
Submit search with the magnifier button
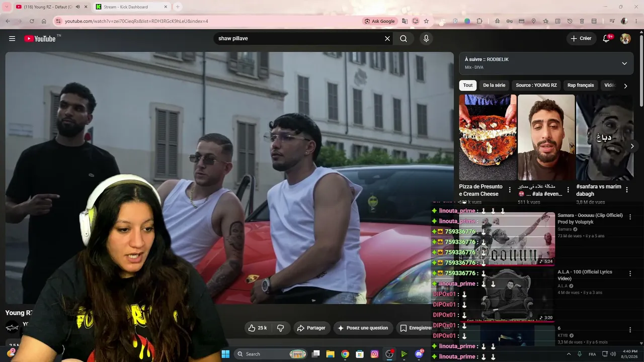tap(404, 39)
